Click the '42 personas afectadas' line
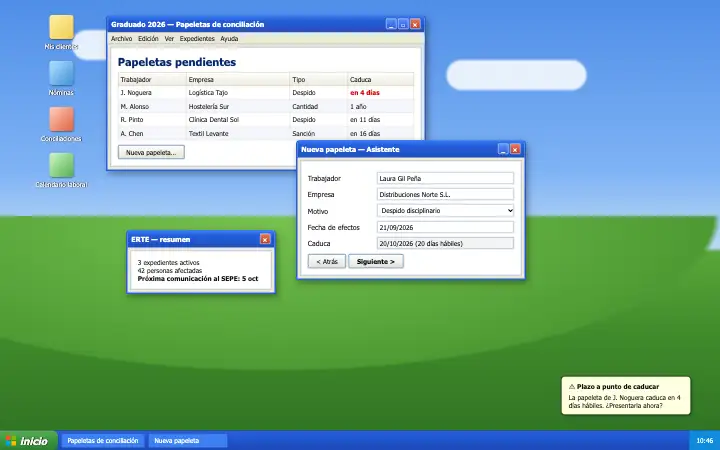Image resolution: width=720 pixels, height=450 pixels. click(x=170, y=270)
